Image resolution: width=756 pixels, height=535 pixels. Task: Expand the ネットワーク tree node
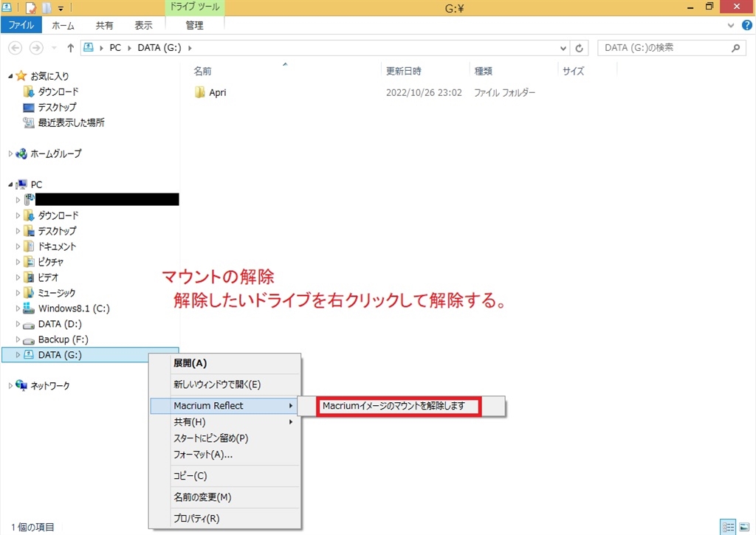(x=10, y=386)
